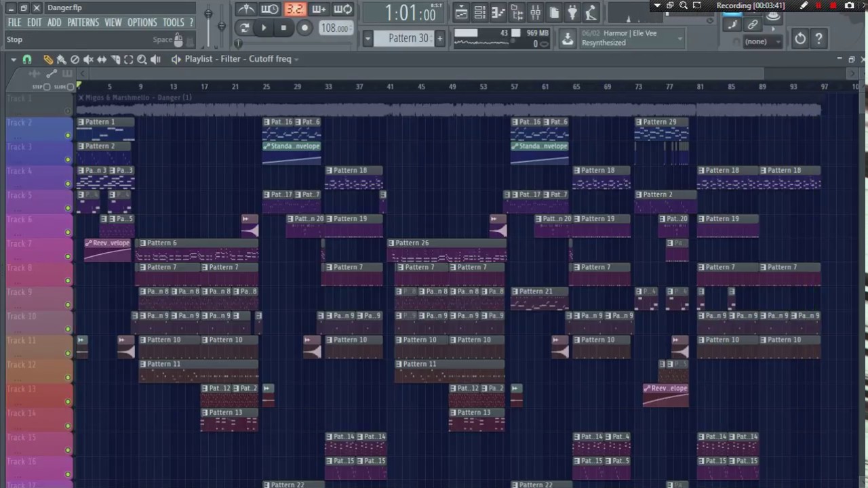
Task: Open the ? help menu
Action: (x=191, y=22)
